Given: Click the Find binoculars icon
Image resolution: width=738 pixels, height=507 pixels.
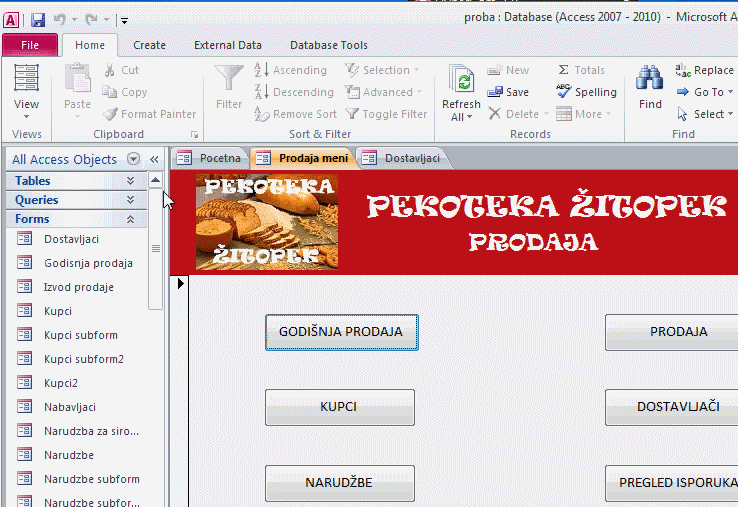Looking at the screenshot, I should [650, 80].
